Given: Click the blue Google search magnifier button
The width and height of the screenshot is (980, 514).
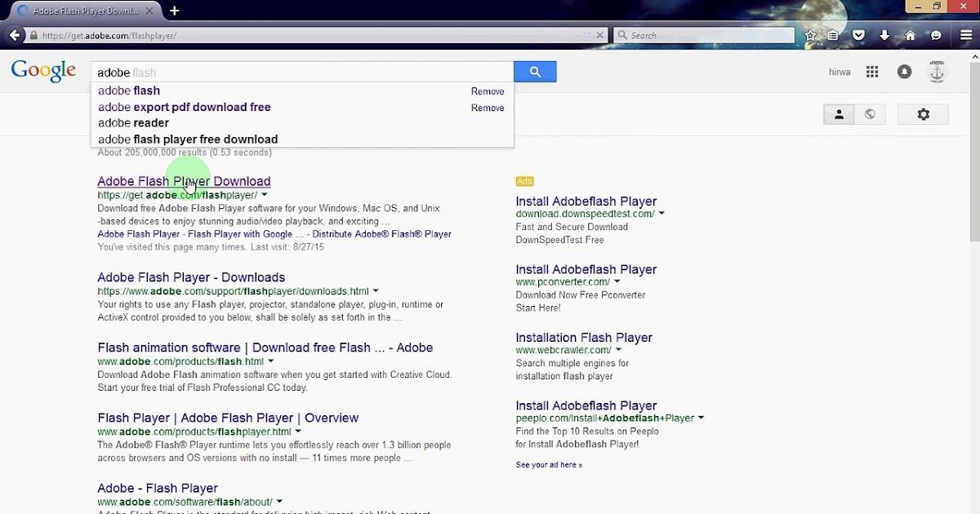Looking at the screenshot, I should (x=535, y=72).
